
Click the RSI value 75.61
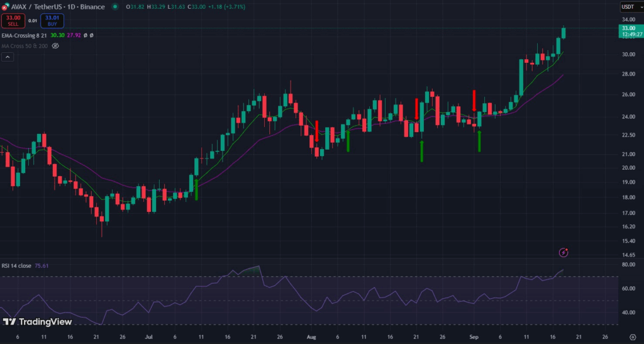(42, 266)
